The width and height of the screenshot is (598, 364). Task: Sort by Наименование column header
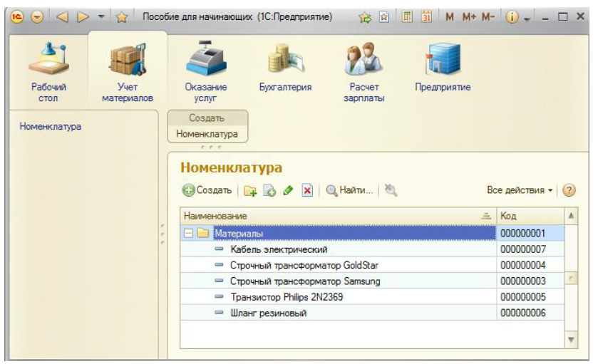tap(339, 216)
